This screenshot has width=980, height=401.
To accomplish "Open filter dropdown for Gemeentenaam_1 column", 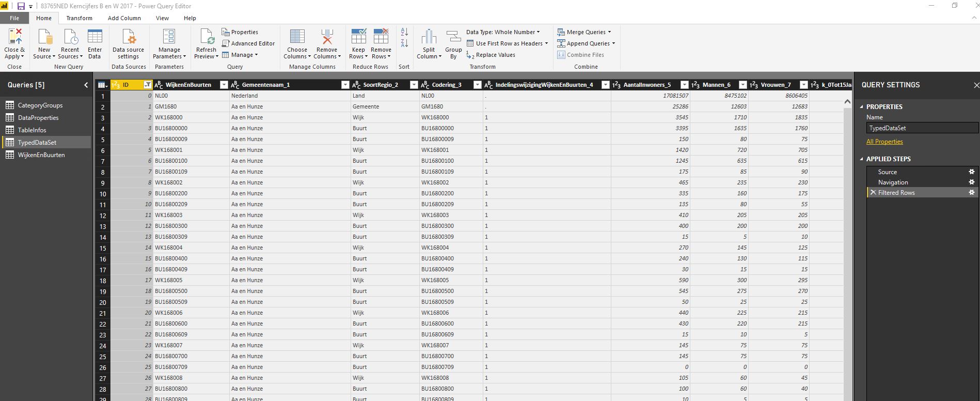I will click(345, 85).
